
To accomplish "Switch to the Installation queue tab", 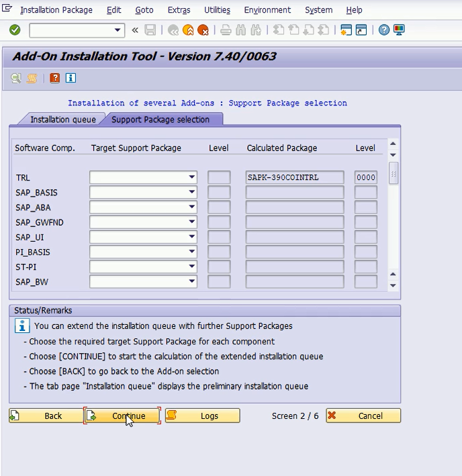I will tap(63, 120).
